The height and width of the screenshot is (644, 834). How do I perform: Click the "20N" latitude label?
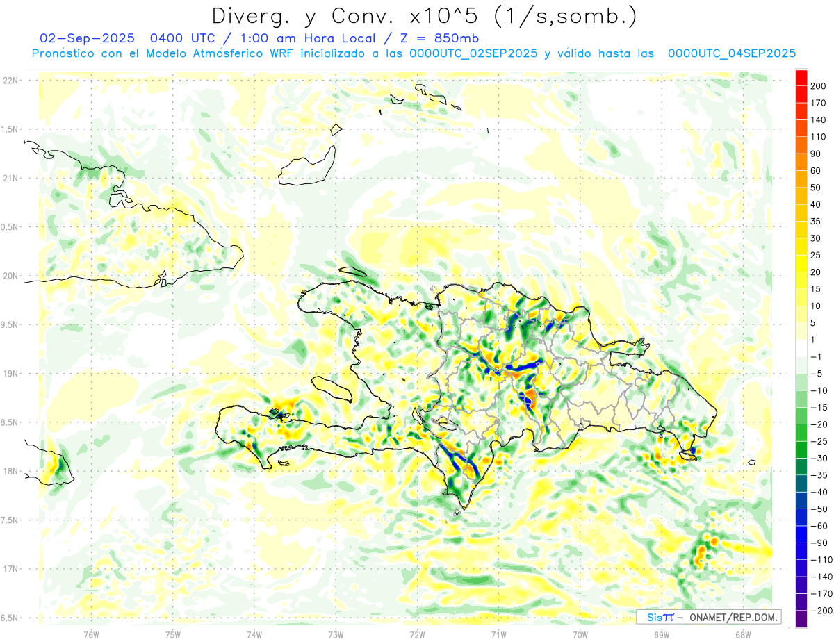(x=10, y=276)
